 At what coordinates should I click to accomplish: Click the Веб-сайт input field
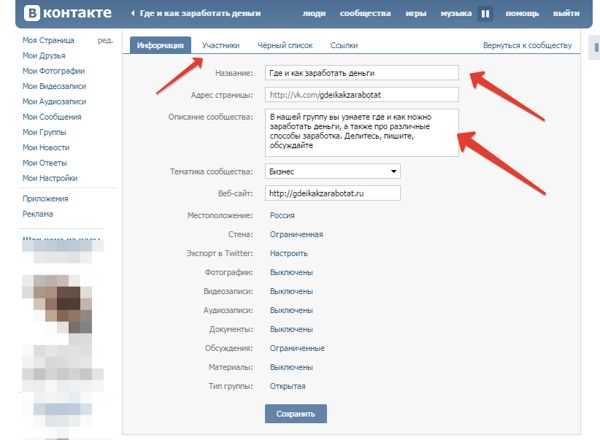coord(333,193)
